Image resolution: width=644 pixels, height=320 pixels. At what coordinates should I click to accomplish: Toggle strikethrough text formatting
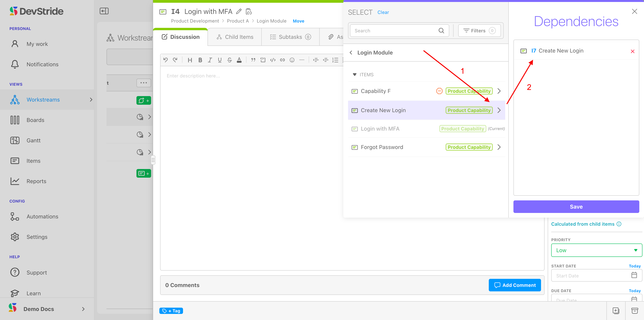229,60
